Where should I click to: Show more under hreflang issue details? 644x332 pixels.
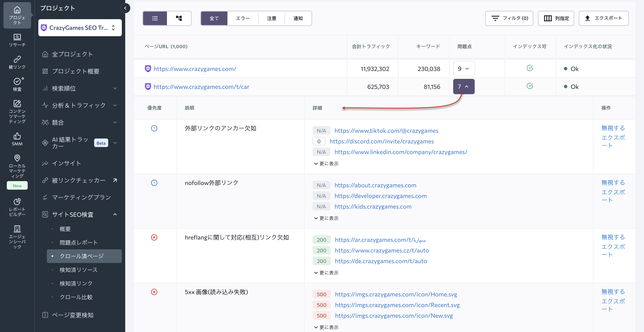coord(326,273)
